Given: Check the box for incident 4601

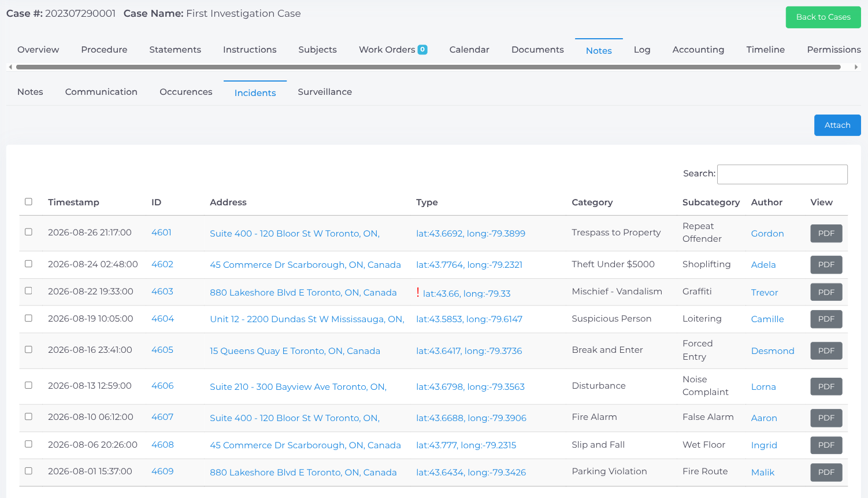Looking at the screenshot, I should pyautogui.click(x=28, y=232).
